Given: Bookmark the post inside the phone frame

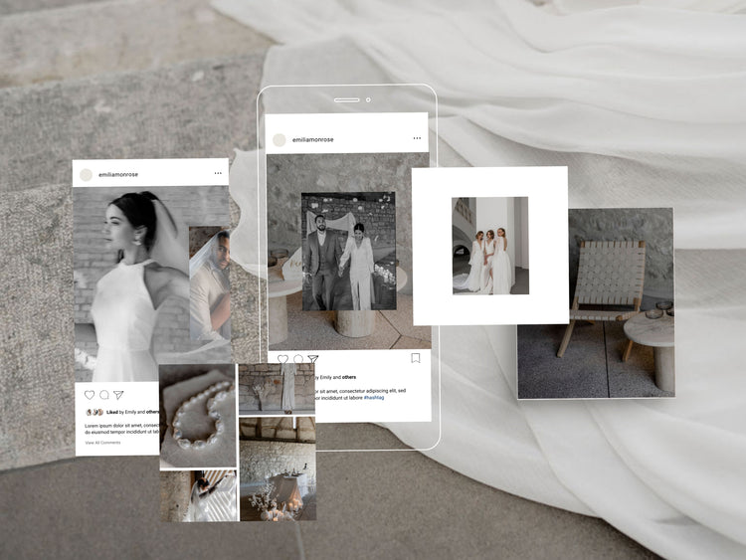Looking at the screenshot, I should (x=416, y=358).
